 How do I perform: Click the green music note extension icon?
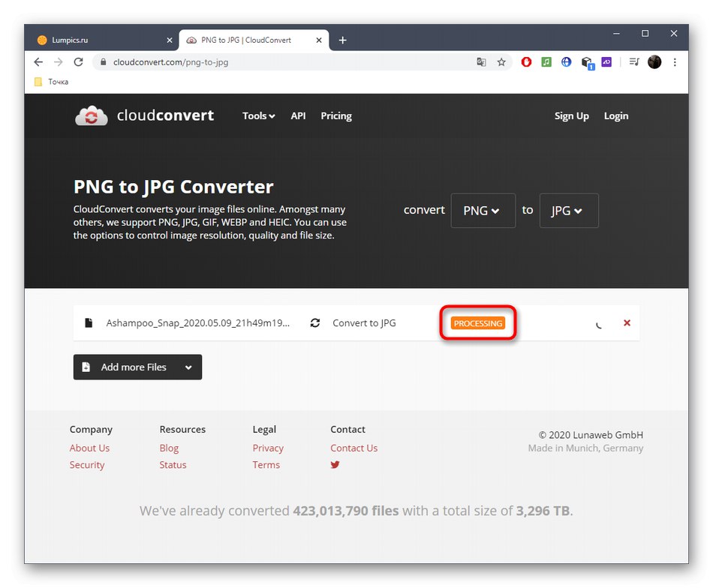tap(546, 61)
